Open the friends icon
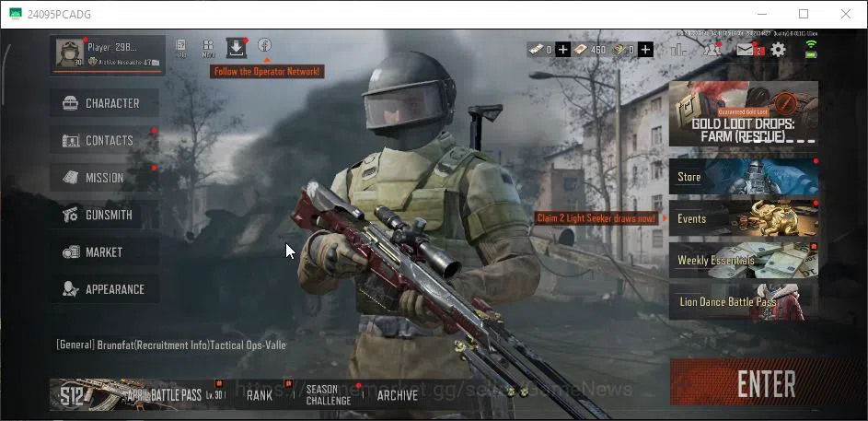 [712, 50]
